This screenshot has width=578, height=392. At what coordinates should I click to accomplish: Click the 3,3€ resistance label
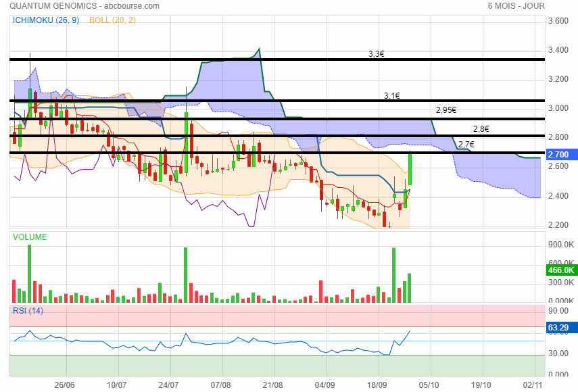[x=377, y=54]
